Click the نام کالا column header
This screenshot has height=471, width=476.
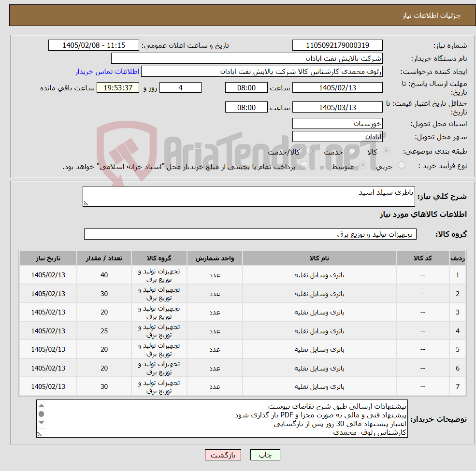[x=319, y=258]
